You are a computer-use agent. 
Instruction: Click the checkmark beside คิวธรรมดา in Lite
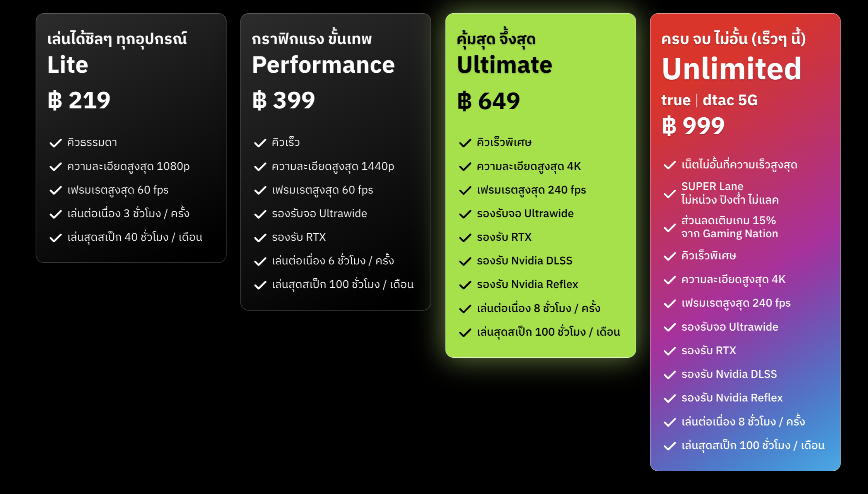coord(56,143)
